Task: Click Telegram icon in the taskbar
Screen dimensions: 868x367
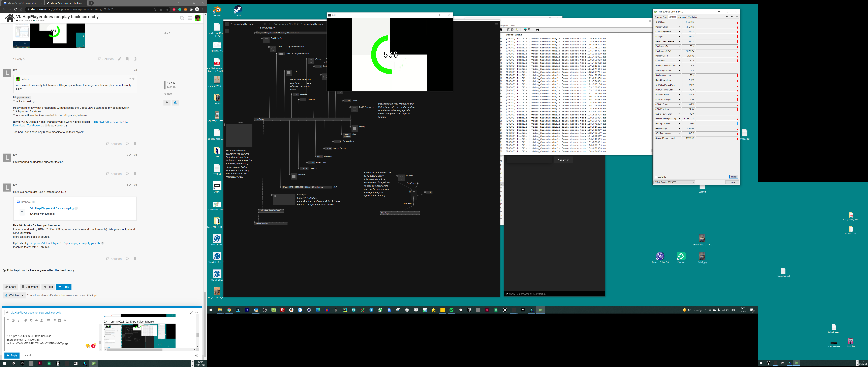Action: point(371,310)
